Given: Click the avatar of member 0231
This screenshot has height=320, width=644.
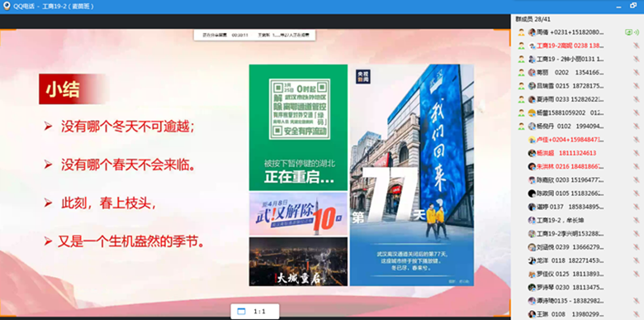Looking at the screenshot, I should [532, 32].
